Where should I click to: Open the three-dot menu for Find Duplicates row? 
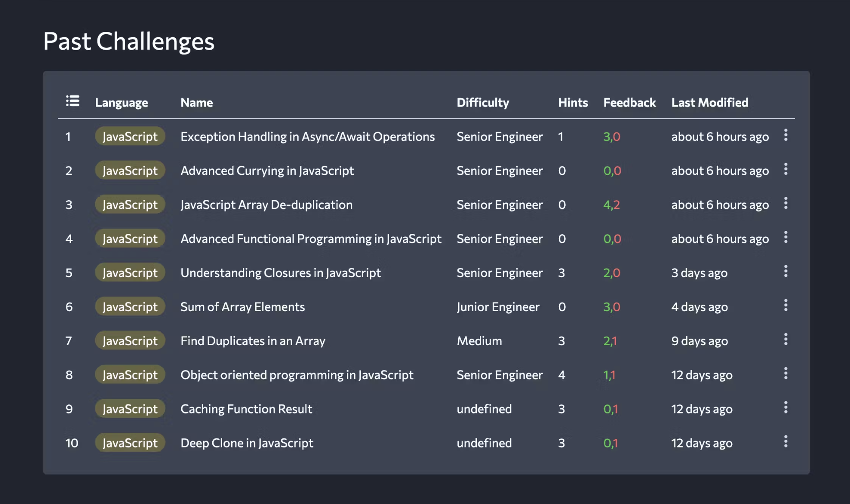786,340
